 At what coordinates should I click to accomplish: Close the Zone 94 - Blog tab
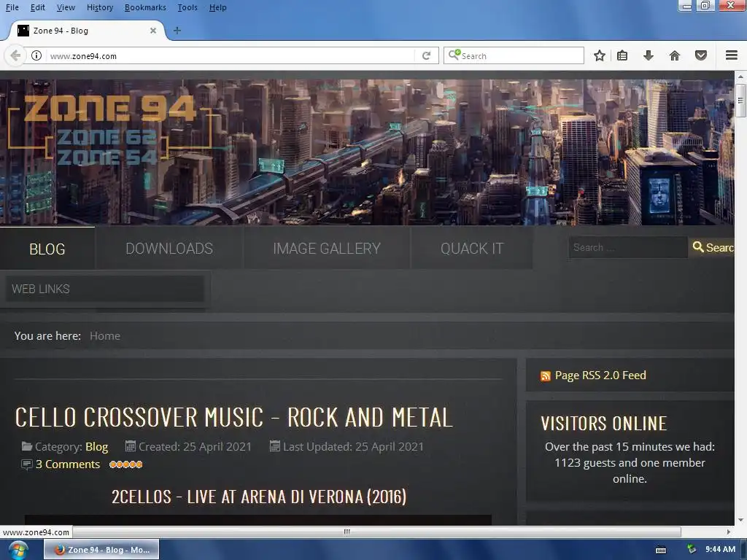pyautogui.click(x=153, y=31)
